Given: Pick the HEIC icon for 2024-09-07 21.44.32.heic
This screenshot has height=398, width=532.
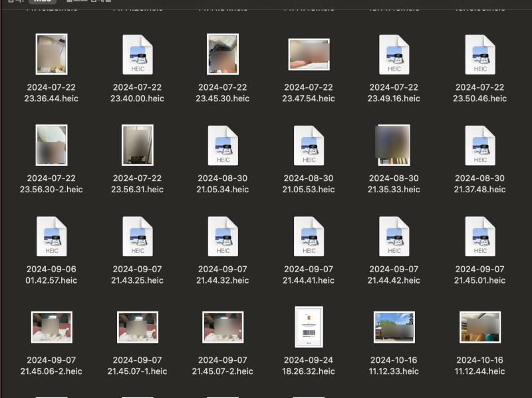Looking at the screenshot, I should [x=223, y=236].
